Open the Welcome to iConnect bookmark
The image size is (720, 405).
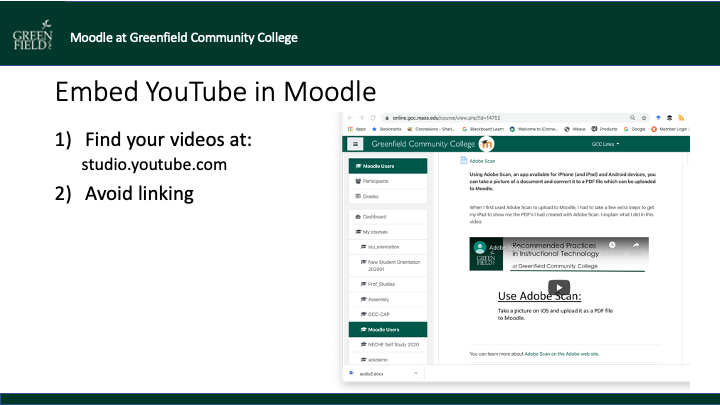click(x=534, y=129)
